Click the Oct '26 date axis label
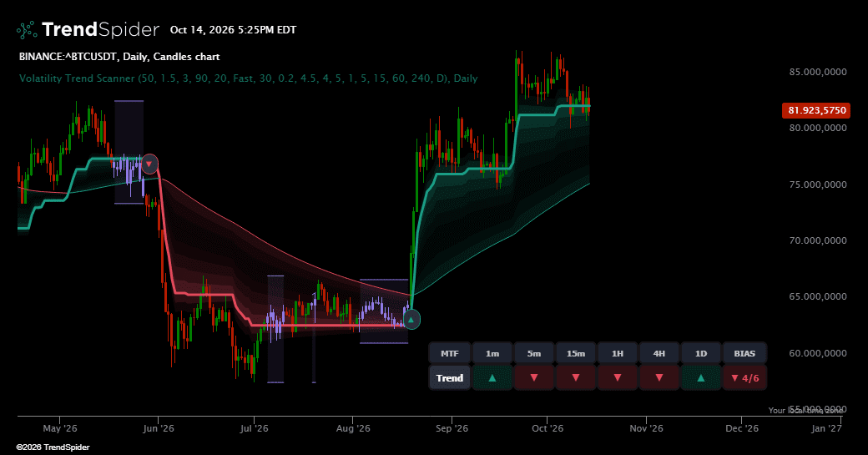 (548, 428)
